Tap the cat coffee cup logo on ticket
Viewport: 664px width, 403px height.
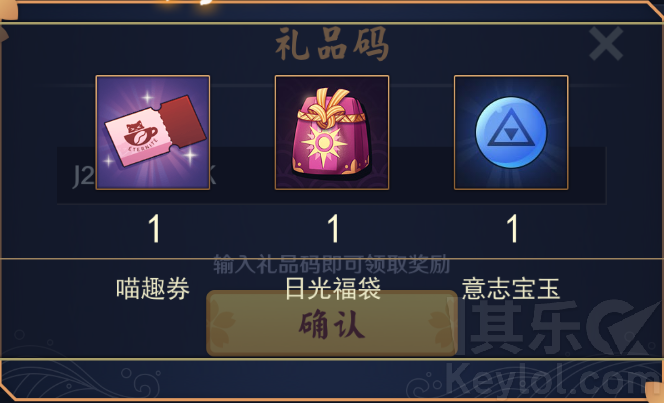(x=140, y=134)
